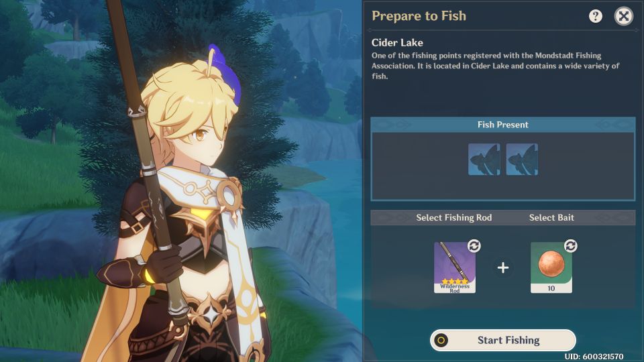Click the Prepare to Fish title
This screenshot has width=644, height=362.
click(x=419, y=15)
